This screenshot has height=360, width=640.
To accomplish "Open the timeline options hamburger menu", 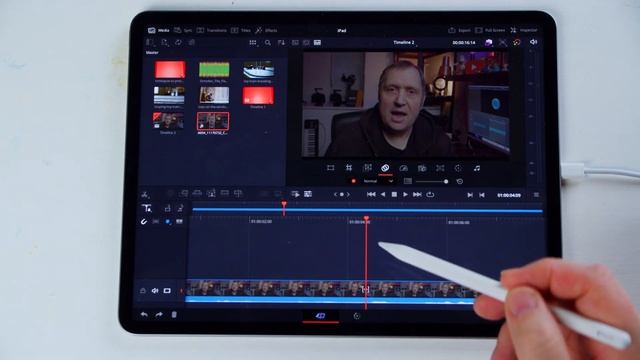I will (536, 195).
